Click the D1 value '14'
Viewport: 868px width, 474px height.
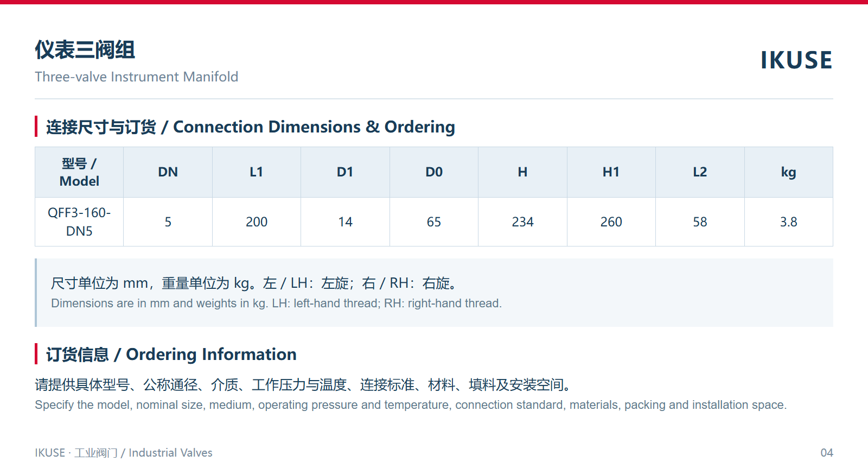tap(345, 222)
